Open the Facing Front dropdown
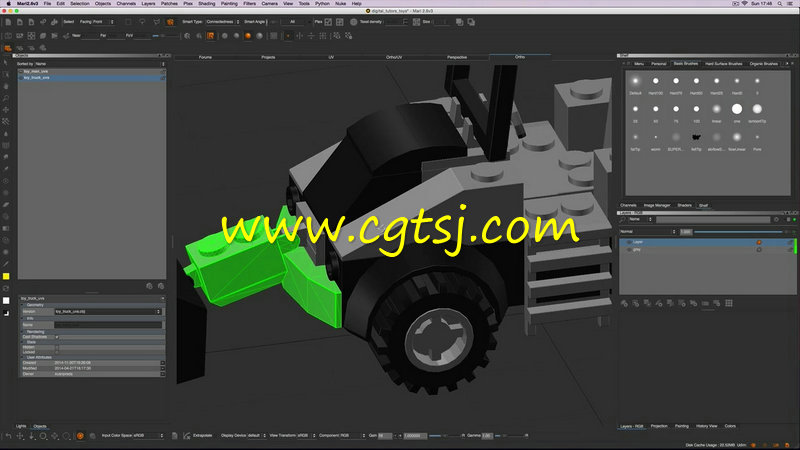Viewport: 800px width, 450px height. tap(96, 22)
